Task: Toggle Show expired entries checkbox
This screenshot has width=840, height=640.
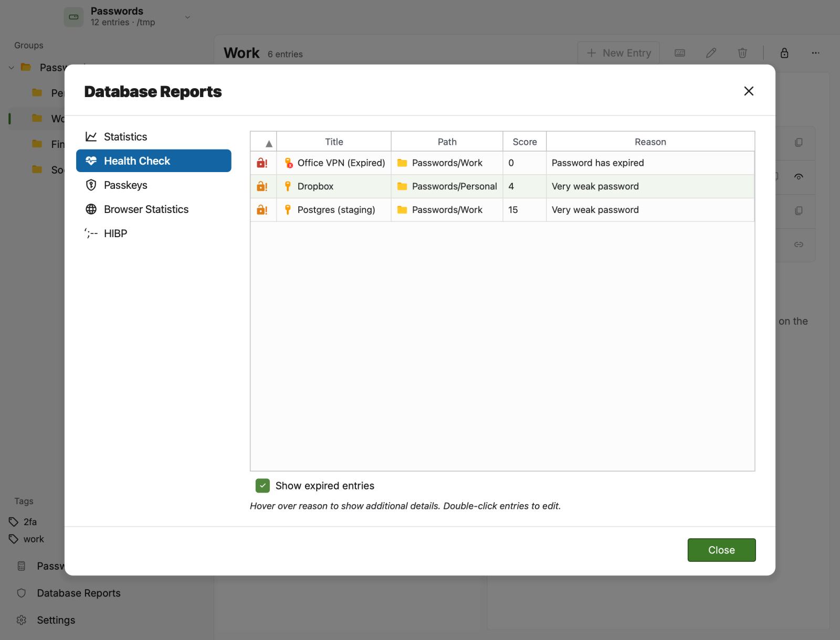Action: pyautogui.click(x=262, y=485)
